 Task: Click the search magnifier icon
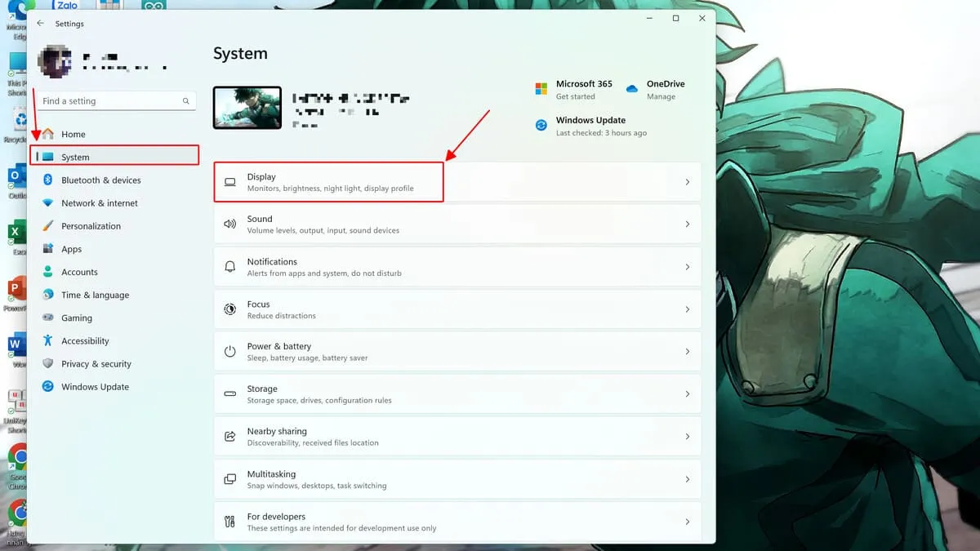[186, 101]
